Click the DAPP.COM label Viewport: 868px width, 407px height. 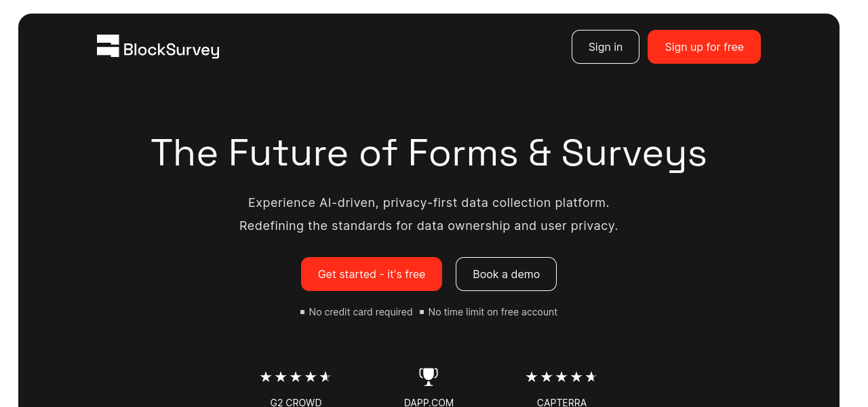pyautogui.click(x=429, y=402)
